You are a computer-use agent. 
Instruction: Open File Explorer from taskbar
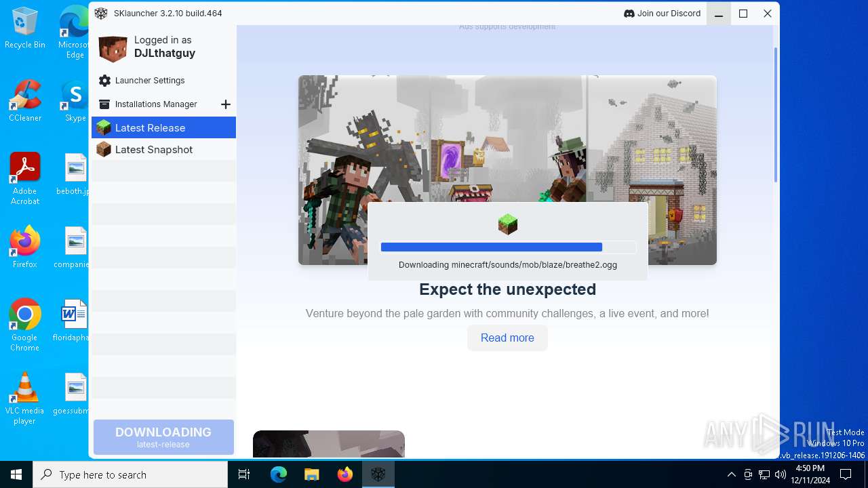click(311, 474)
